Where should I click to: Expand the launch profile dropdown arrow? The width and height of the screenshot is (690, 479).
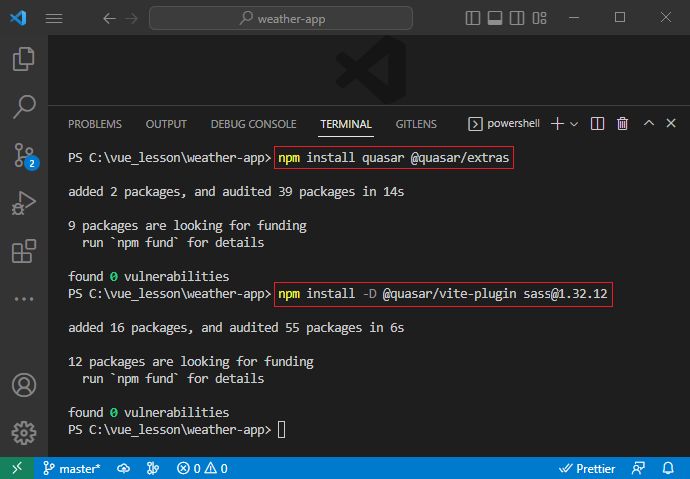point(574,124)
